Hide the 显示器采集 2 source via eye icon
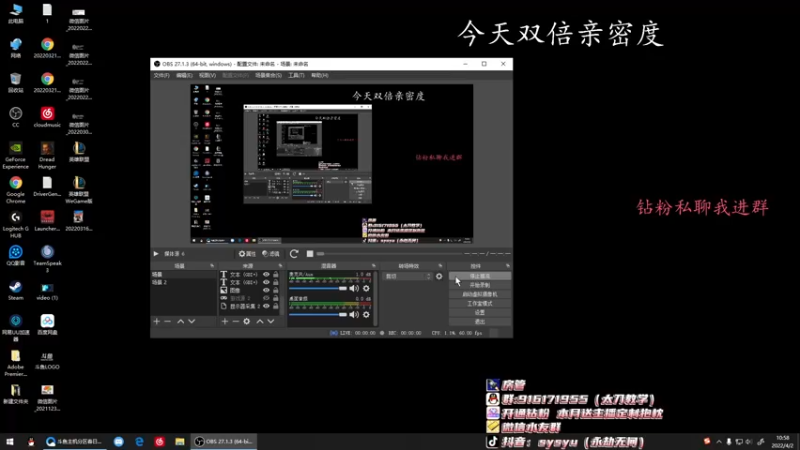The height and width of the screenshot is (450, 800). tap(266, 306)
